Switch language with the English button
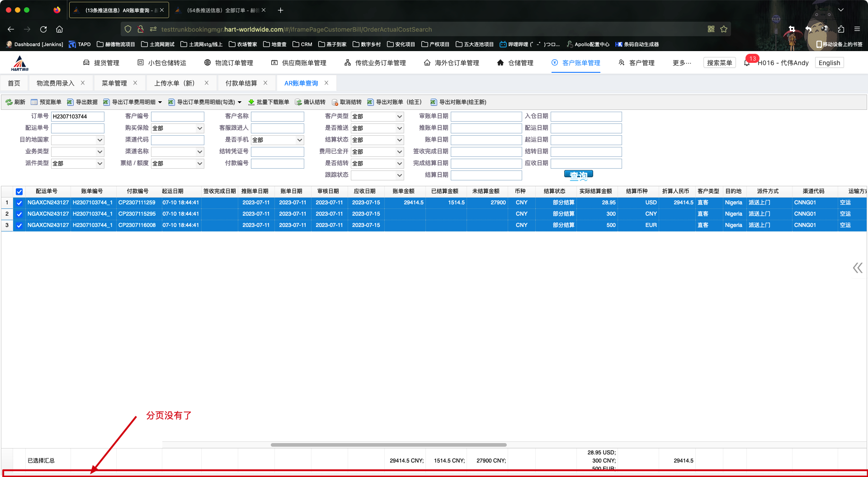Image resolution: width=868 pixels, height=477 pixels. [829, 63]
